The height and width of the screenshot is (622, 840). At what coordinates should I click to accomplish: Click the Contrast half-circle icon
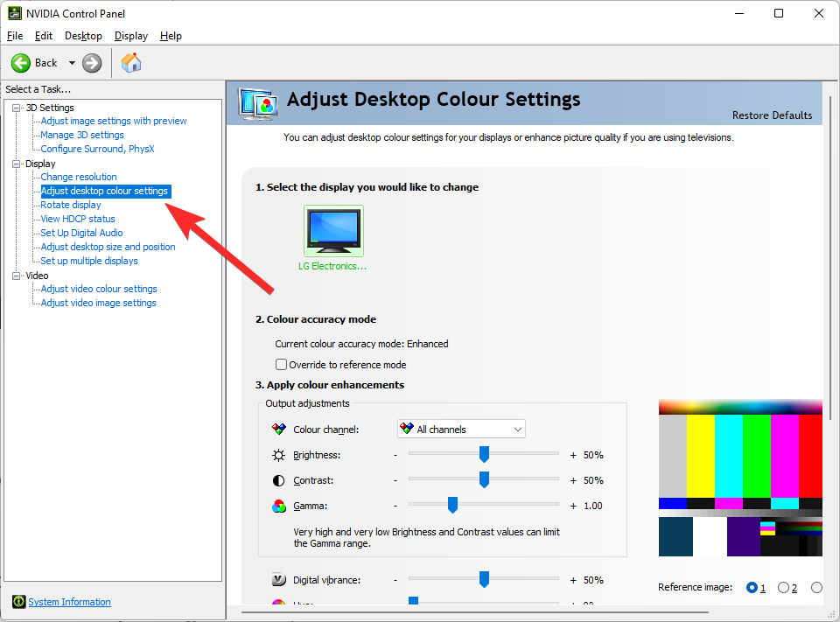pyautogui.click(x=278, y=479)
